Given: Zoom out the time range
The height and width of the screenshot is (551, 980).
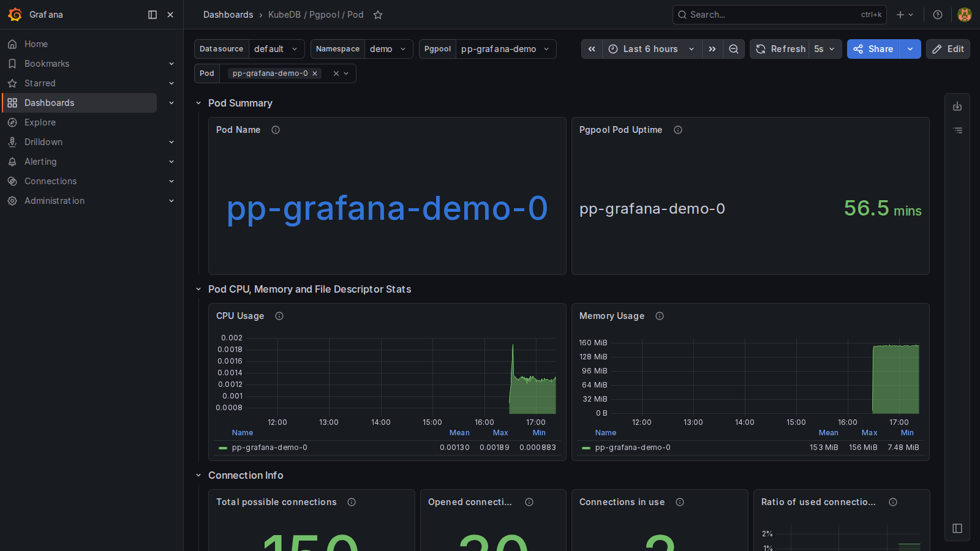Looking at the screenshot, I should (x=734, y=49).
